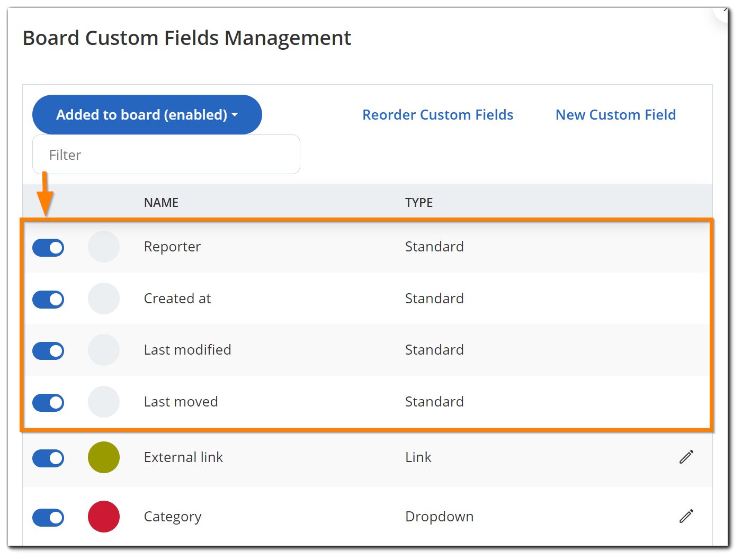
Task: Disable the Last moved field toggle
Action: pos(48,402)
